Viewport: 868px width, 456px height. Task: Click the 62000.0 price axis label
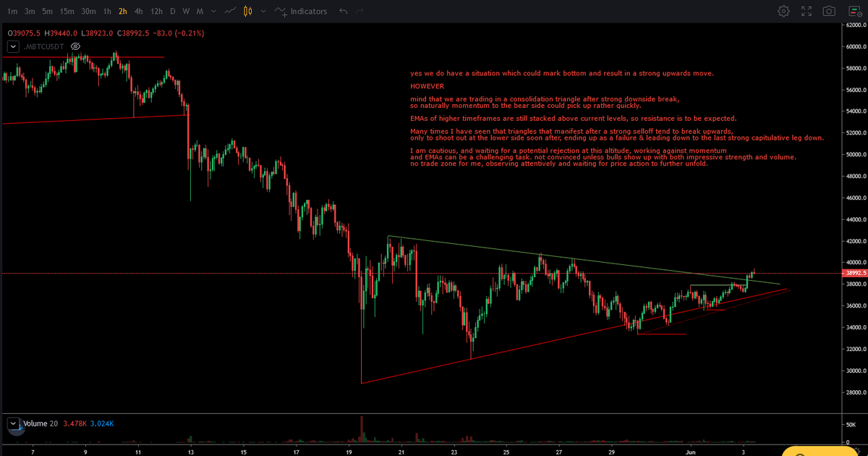click(x=855, y=25)
